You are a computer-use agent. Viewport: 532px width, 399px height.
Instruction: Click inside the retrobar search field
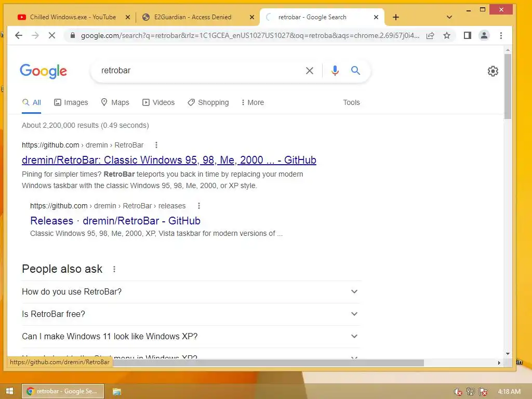click(x=200, y=71)
